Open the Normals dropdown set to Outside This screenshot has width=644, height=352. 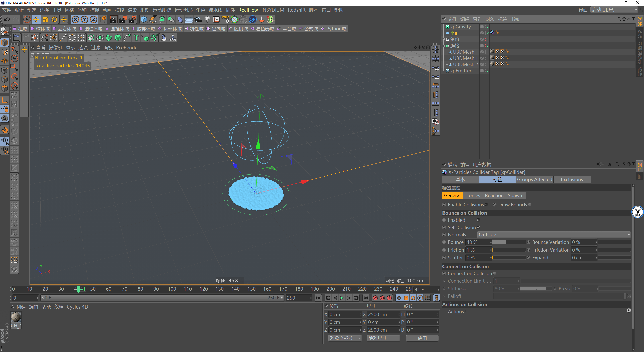[553, 235]
